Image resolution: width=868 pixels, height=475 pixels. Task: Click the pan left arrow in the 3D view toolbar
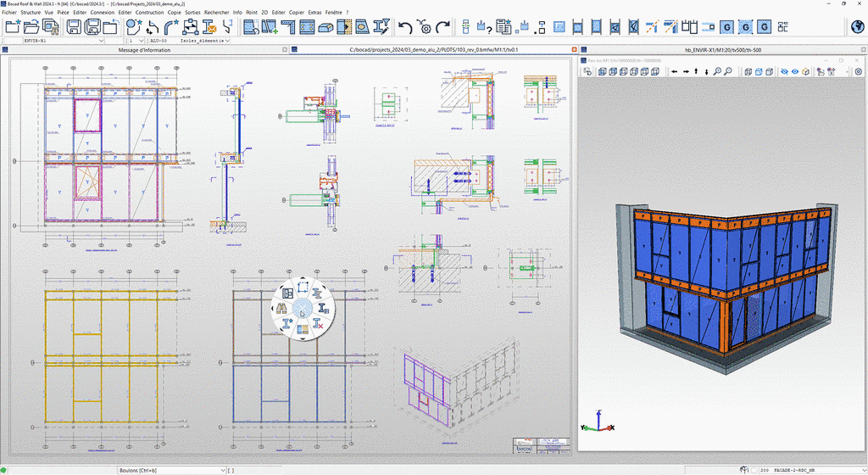pos(674,72)
